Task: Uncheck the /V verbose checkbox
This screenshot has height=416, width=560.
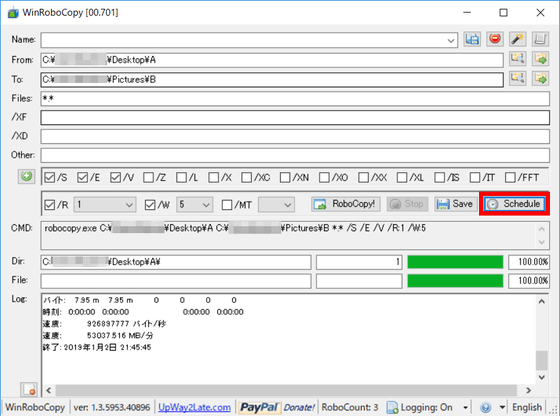Action: tap(115, 177)
